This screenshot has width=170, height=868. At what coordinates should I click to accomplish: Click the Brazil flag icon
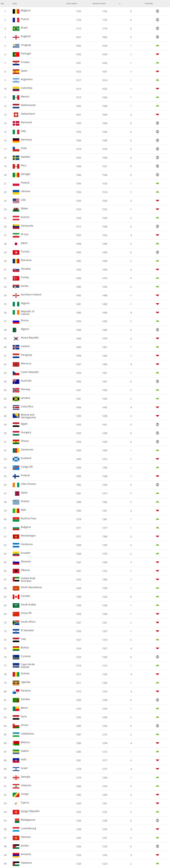(x=16, y=29)
